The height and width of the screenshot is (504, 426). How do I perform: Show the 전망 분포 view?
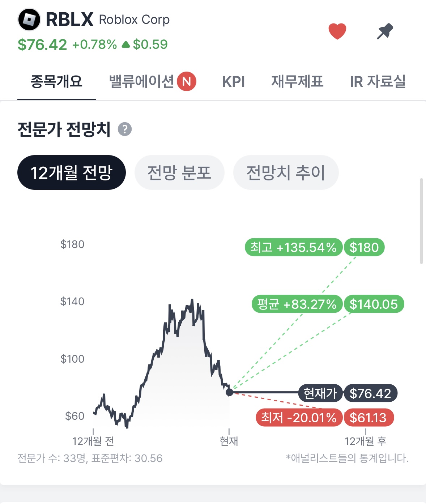click(179, 172)
